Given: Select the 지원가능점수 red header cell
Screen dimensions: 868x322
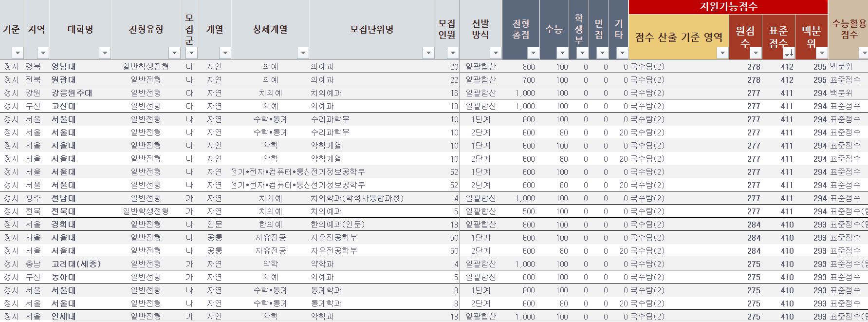Looking at the screenshot, I should click(728, 7).
